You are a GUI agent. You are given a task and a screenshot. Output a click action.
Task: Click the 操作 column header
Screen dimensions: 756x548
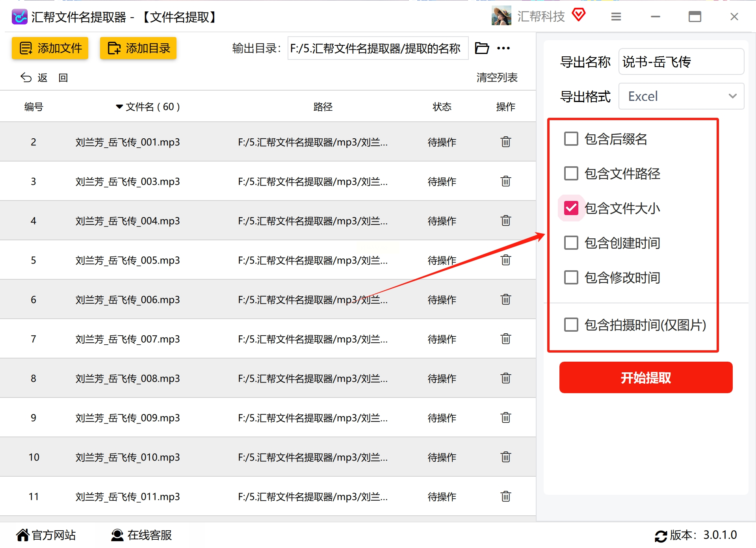506,107
